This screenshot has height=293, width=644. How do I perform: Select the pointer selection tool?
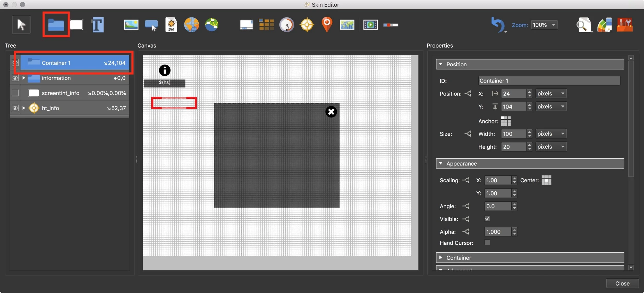click(21, 25)
